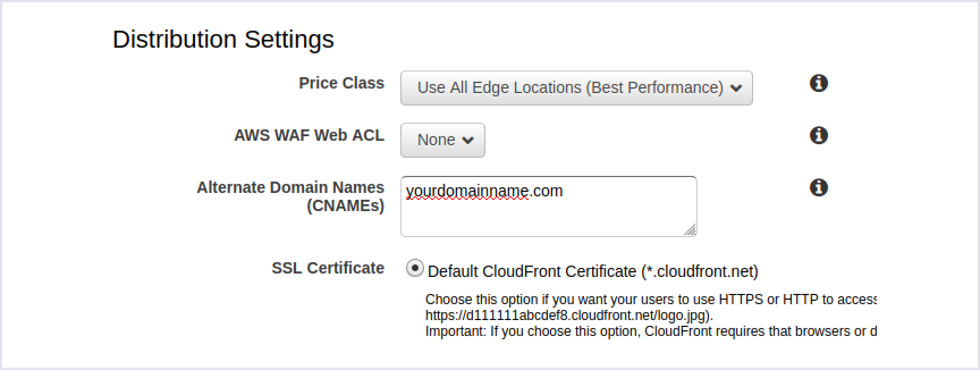980x370 pixels.
Task: Click the underlined yourdomainname.com text
Action: (484, 191)
